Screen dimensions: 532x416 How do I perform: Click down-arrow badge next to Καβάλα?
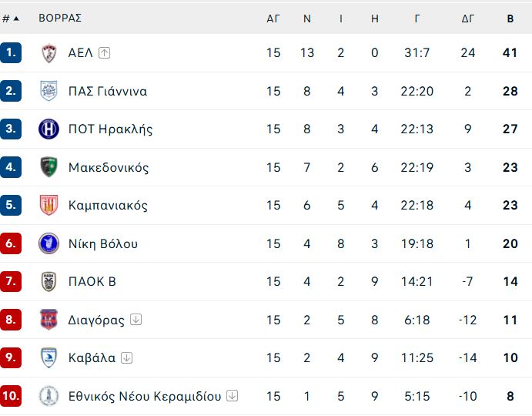coord(127,357)
